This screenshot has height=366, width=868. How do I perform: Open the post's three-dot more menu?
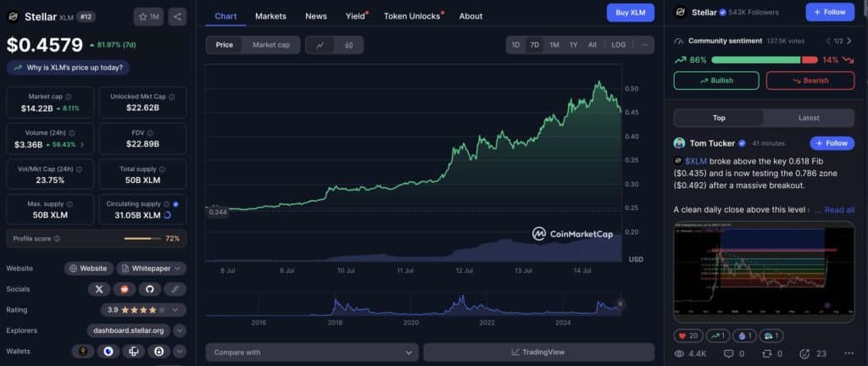click(x=849, y=353)
